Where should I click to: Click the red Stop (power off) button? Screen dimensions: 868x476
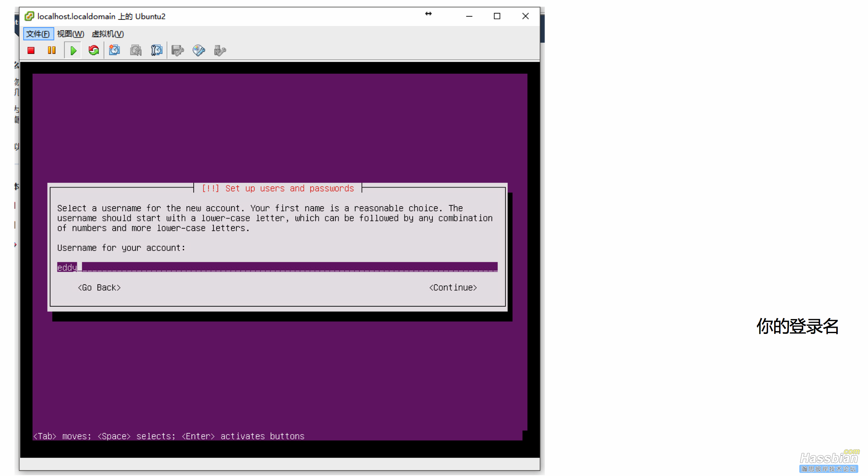[x=31, y=50]
